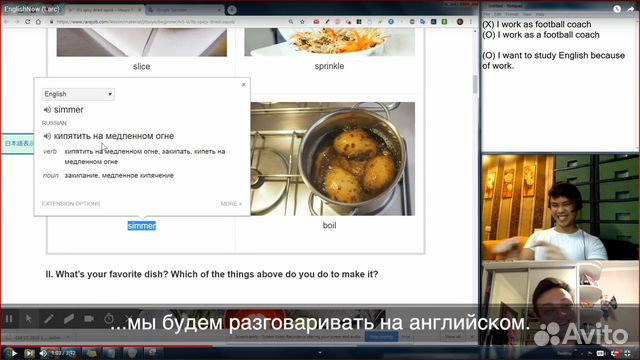Image resolution: width=640 pixels, height=360 pixels.
Task: Go back in the browser
Action: click(x=6, y=22)
